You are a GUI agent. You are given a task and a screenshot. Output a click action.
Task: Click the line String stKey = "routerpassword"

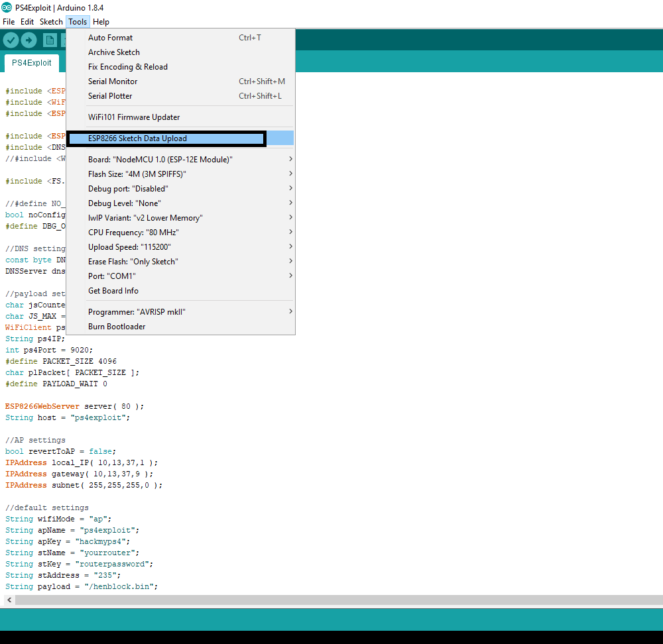click(x=79, y=564)
